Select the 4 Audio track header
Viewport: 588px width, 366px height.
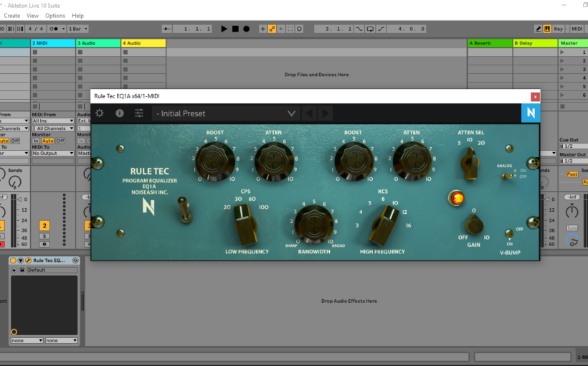(x=143, y=43)
